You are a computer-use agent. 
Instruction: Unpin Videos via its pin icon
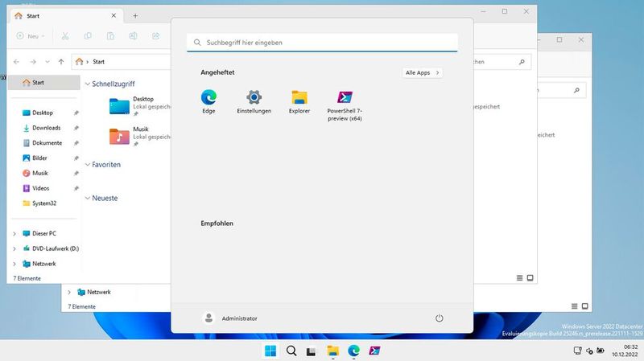(x=76, y=188)
